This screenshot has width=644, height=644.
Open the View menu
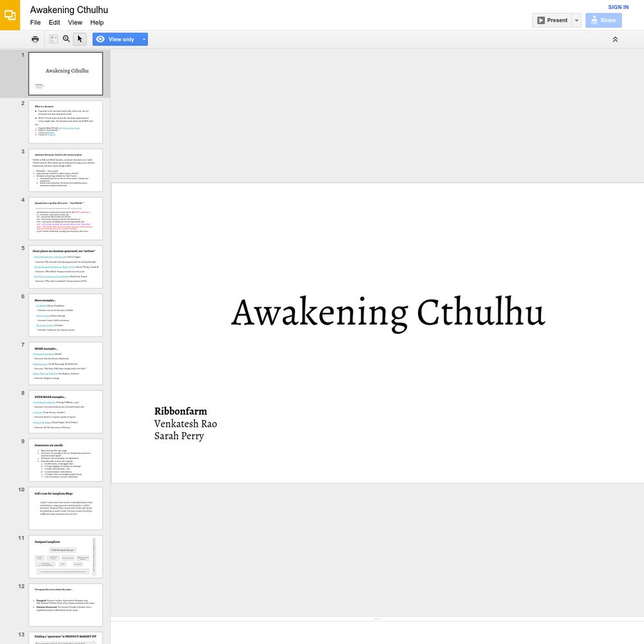pyautogui.click(x=75, y=23)
